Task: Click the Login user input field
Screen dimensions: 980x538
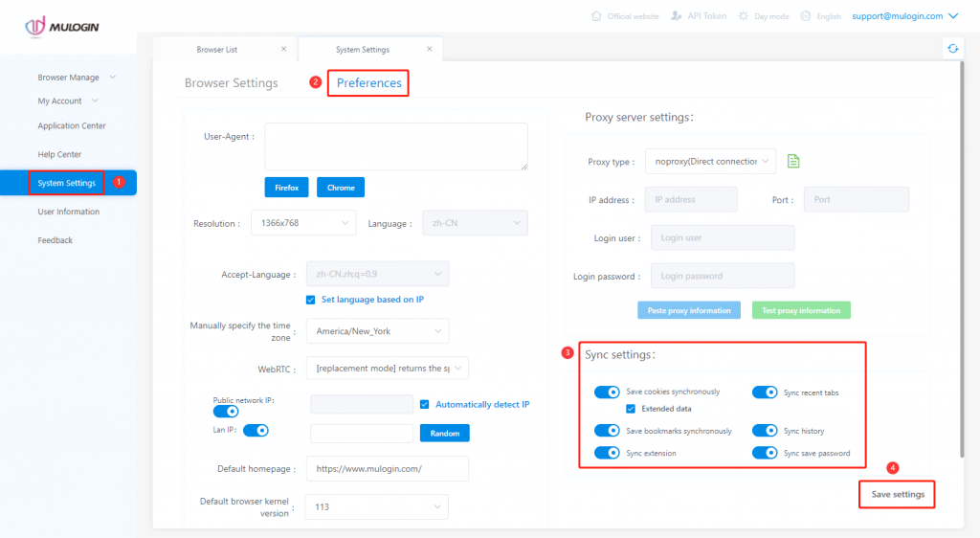Action: (x=723, y=237)
